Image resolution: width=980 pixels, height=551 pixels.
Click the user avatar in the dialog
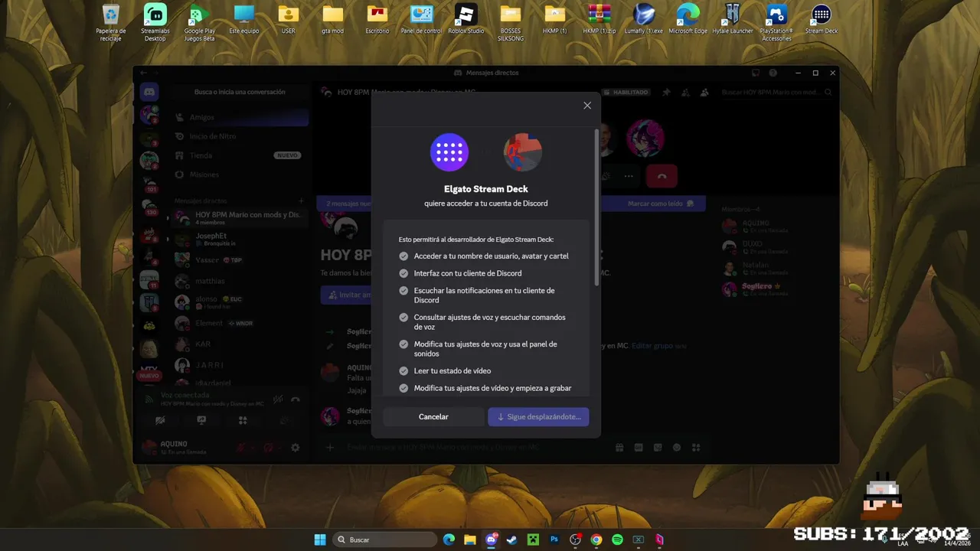point(523,152)
